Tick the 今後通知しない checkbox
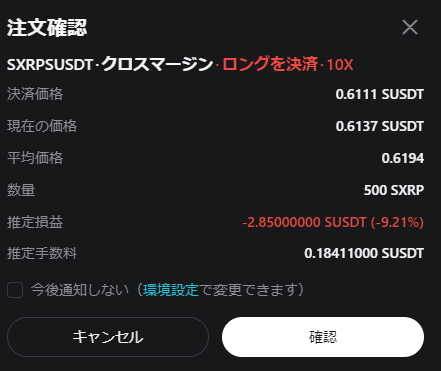 tap(15, 290)
